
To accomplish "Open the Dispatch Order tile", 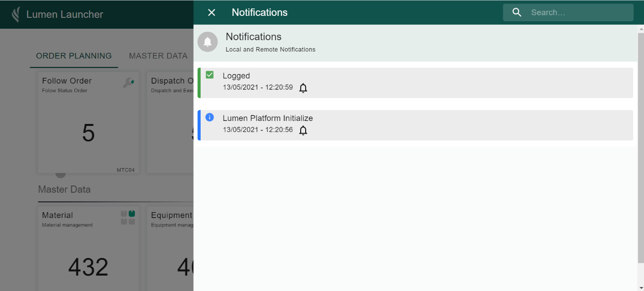I will click(x=170, y=122).
